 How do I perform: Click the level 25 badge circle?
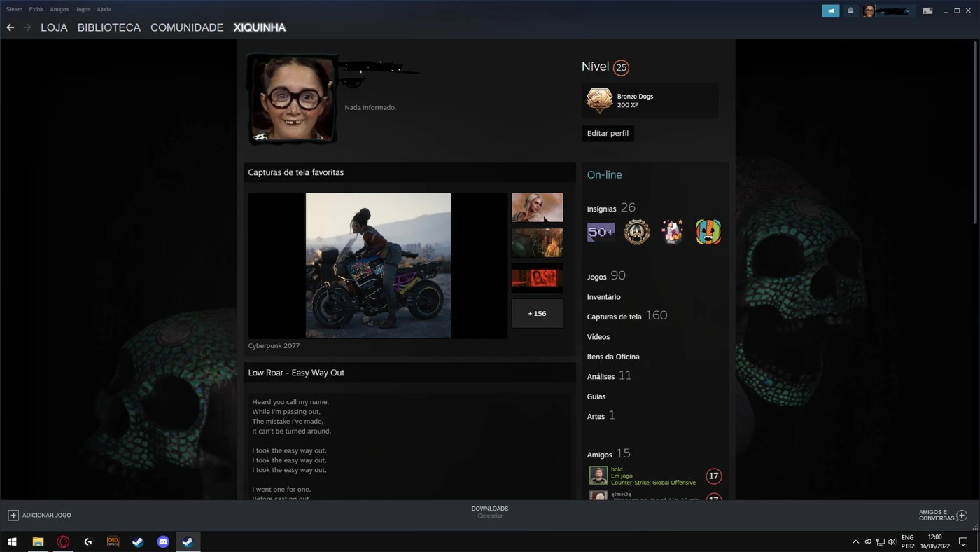pos(621,68)
